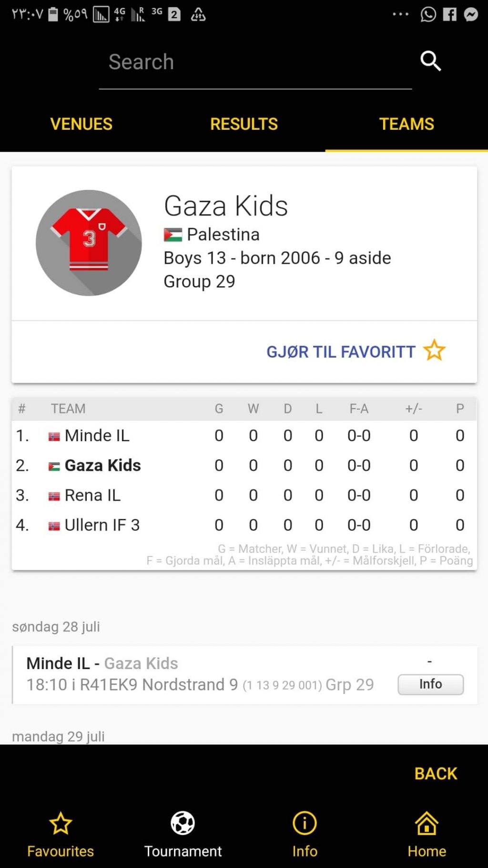Go to Home via the house icon
This screenshot has width=488, height=868.
427,823
